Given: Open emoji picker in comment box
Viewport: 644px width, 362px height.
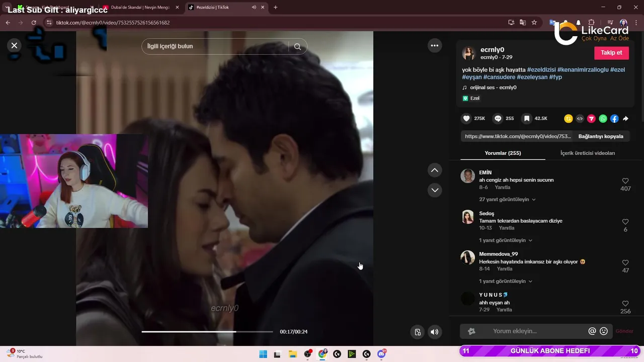Looking at the screenshot, I should coord(604,331).
